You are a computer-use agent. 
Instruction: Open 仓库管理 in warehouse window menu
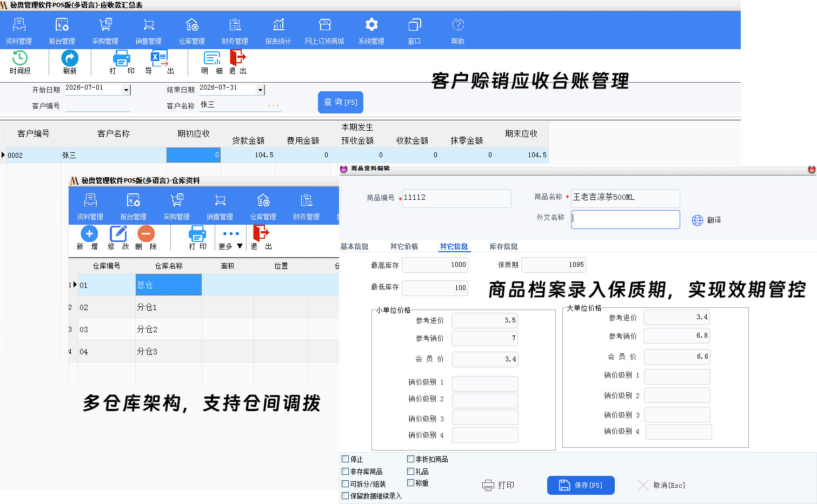tap(263, 207)
